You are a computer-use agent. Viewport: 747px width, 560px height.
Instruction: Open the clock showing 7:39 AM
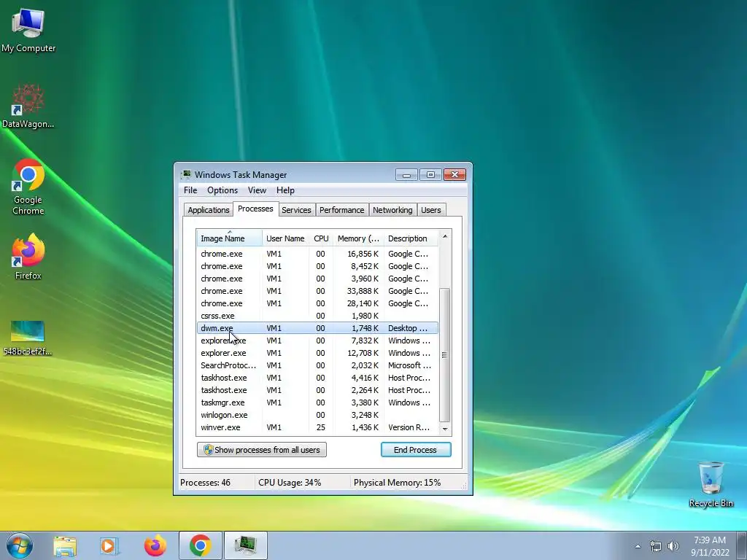(x=710, y=546)
